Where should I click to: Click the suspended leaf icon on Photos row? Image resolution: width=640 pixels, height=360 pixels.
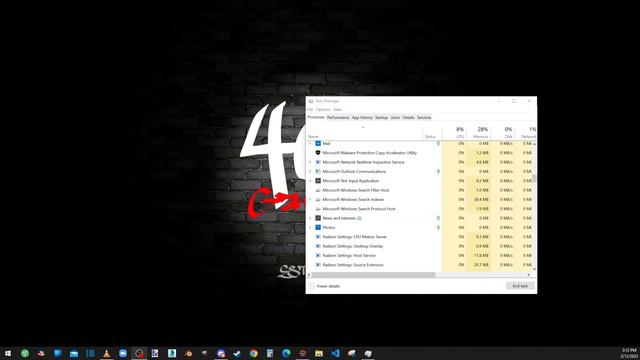tap(438, 227)
